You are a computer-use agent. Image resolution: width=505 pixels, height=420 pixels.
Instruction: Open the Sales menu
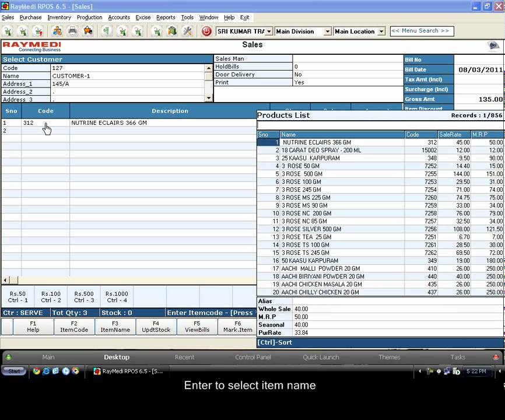pyautogui.click(x=8, y=17)
